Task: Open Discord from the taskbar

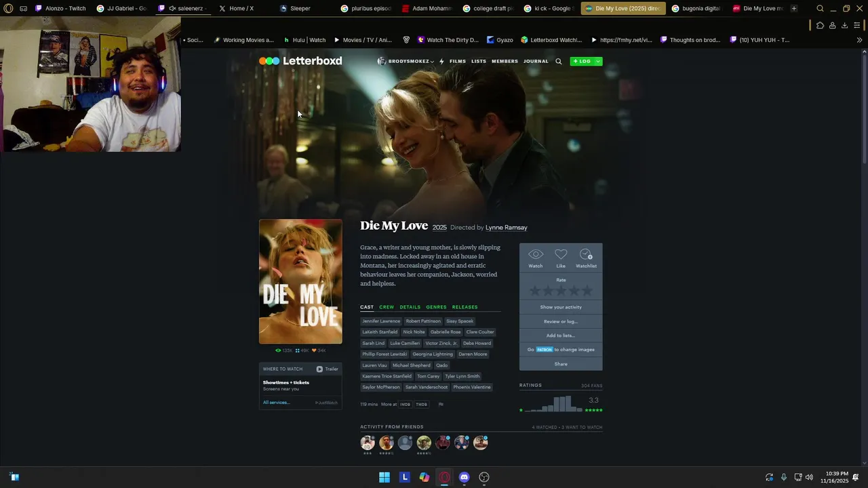Action: tap(464, 477)
